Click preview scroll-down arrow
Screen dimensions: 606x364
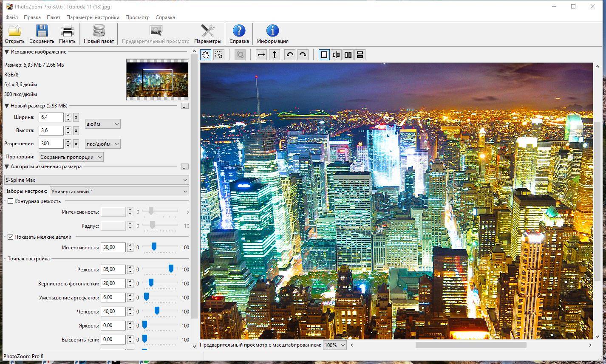(x=598, y=336)
